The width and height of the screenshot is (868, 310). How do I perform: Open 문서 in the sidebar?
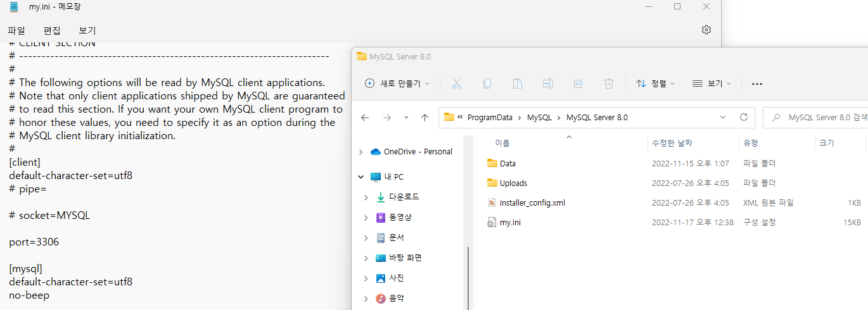point(397,238)
